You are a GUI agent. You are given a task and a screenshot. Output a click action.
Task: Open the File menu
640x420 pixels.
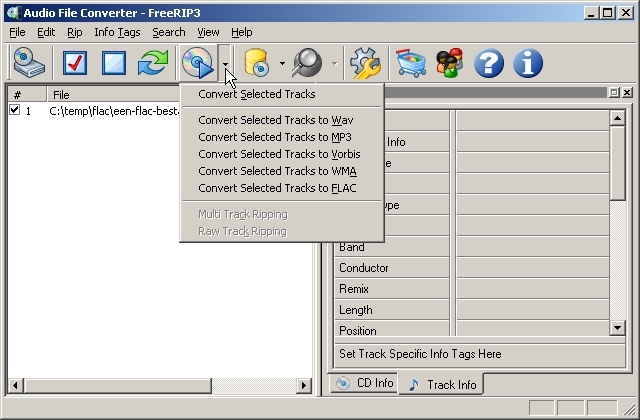tap(17, 32)
